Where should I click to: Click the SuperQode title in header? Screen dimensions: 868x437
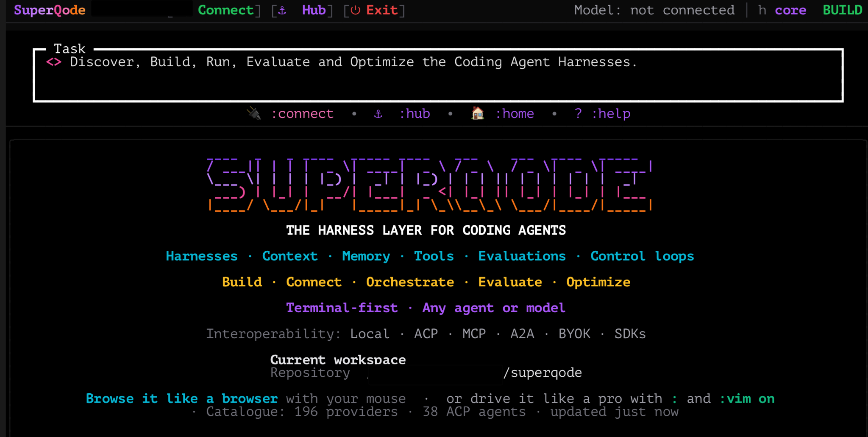click(50, 10)
